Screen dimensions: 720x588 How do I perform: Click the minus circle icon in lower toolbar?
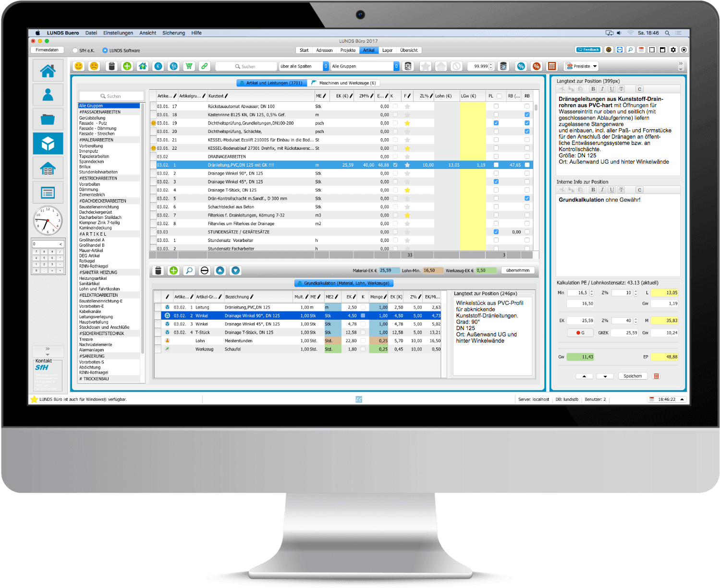205,271
